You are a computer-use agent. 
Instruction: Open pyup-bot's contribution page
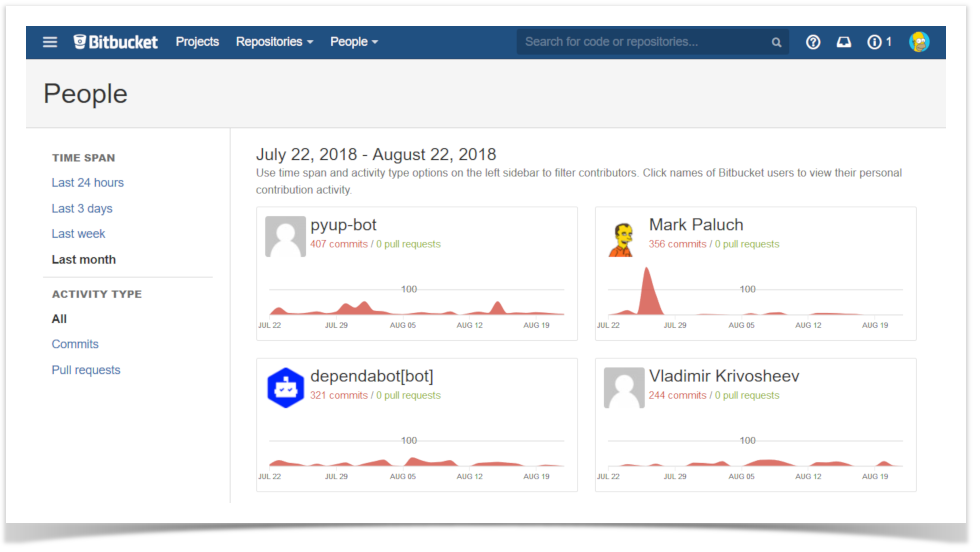343,225
